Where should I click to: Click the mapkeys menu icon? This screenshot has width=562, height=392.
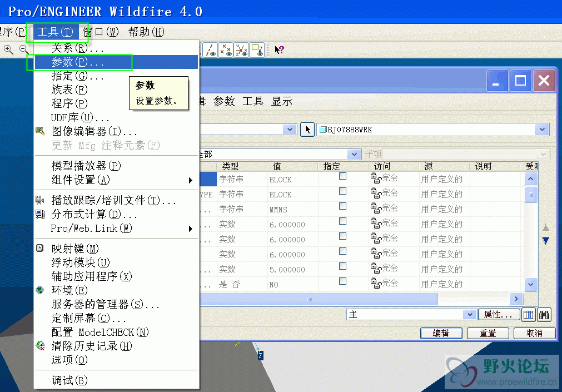coord(40,248)
